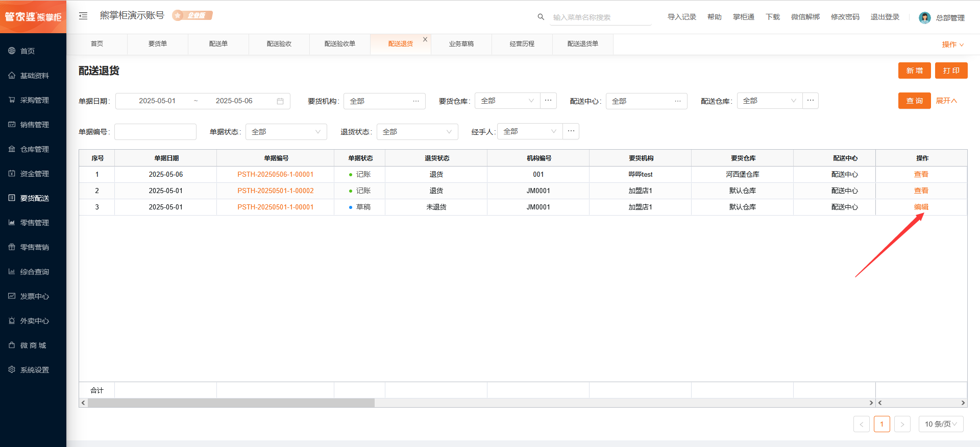Viewport: 980px width, 447px height.
Task: Open document PSTH-20250501-1-00002
Action: (x=276, y=191)
